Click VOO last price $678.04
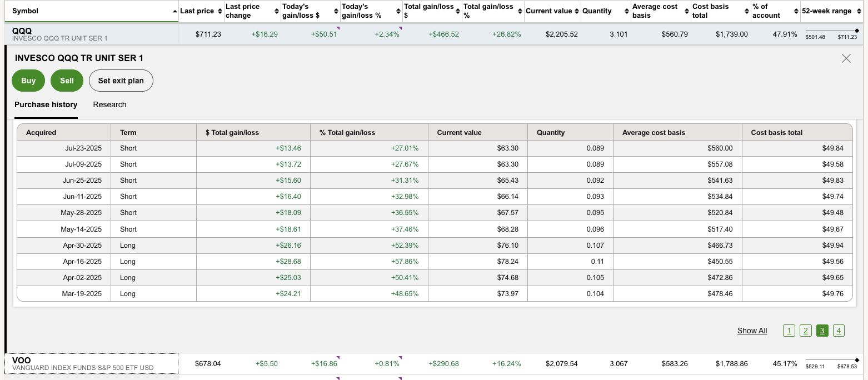This screenshot has width=868, height=380. (x=208, y=364)
